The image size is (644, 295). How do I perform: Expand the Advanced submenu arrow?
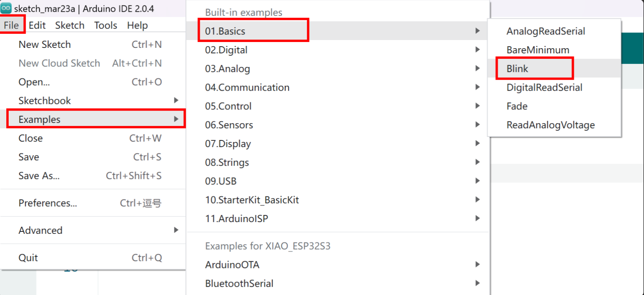[176, 230]
